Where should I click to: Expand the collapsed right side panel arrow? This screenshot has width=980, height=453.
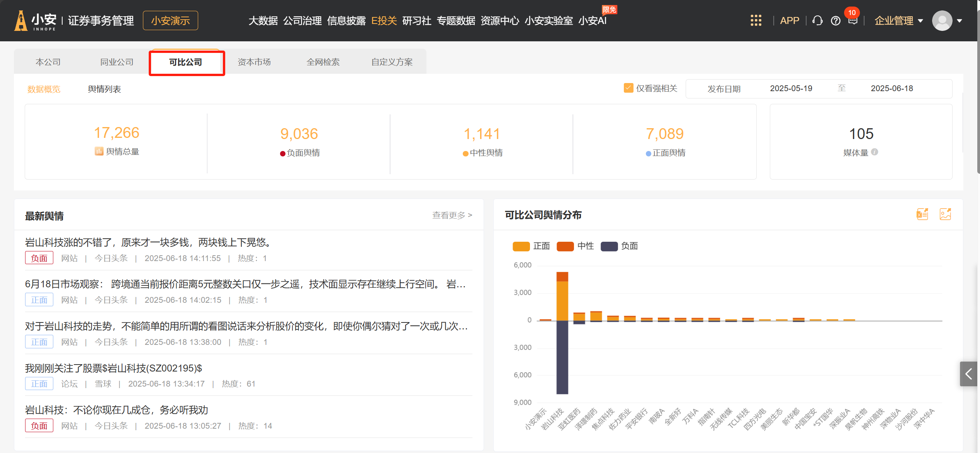point(969,373)
